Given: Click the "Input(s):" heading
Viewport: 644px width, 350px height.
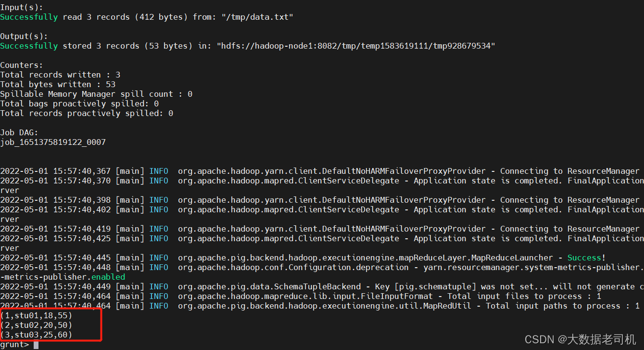Looking at the screenshot, I should [x=22, y=7].
